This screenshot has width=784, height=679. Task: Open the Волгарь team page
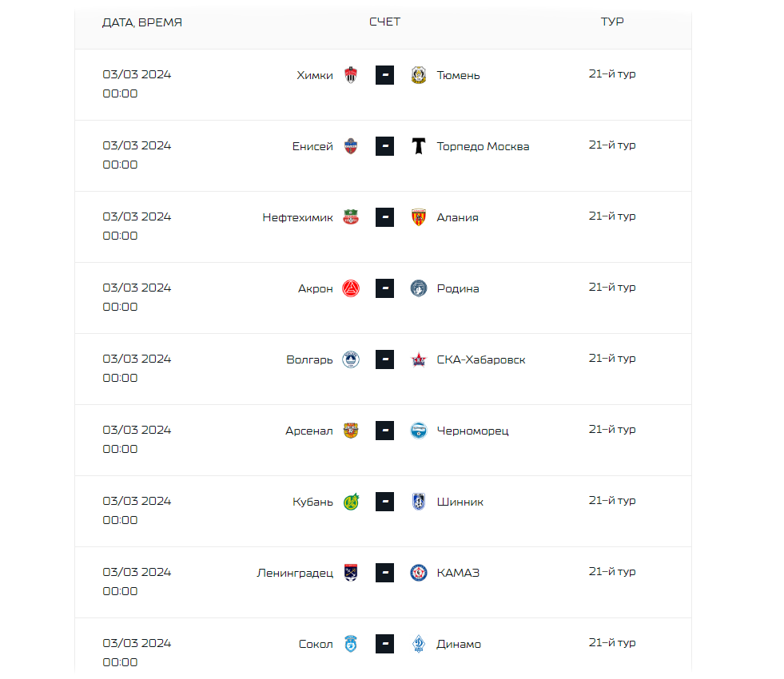coord(309,359)
